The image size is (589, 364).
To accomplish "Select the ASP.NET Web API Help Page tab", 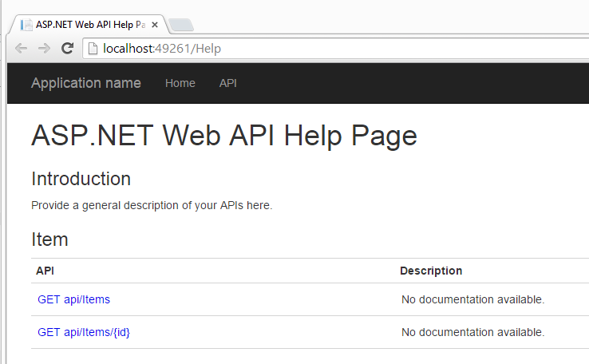I will point(90,25).
